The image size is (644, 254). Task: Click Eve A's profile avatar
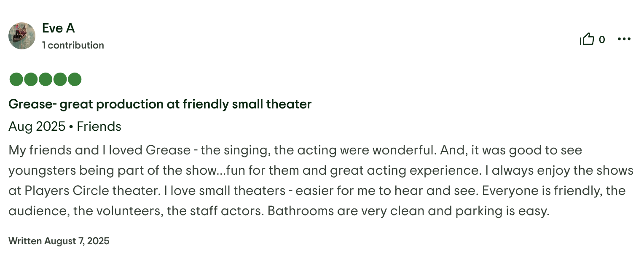(22, 36)
